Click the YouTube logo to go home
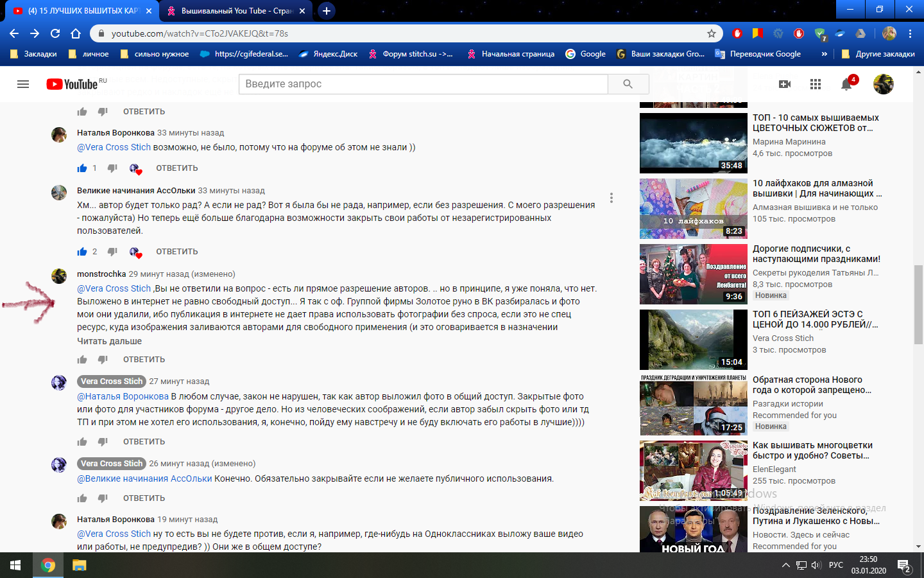 [72, 84]
